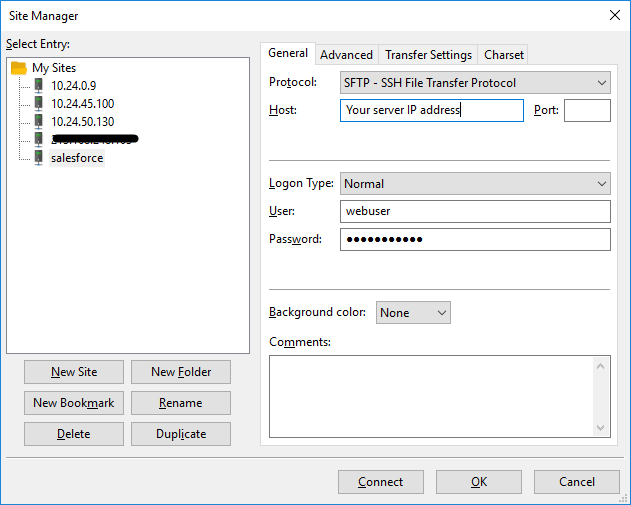Open the Protocol dropdown
This screenshot has width=631, height=505.
pyautogui.click(x=475, y=83)
